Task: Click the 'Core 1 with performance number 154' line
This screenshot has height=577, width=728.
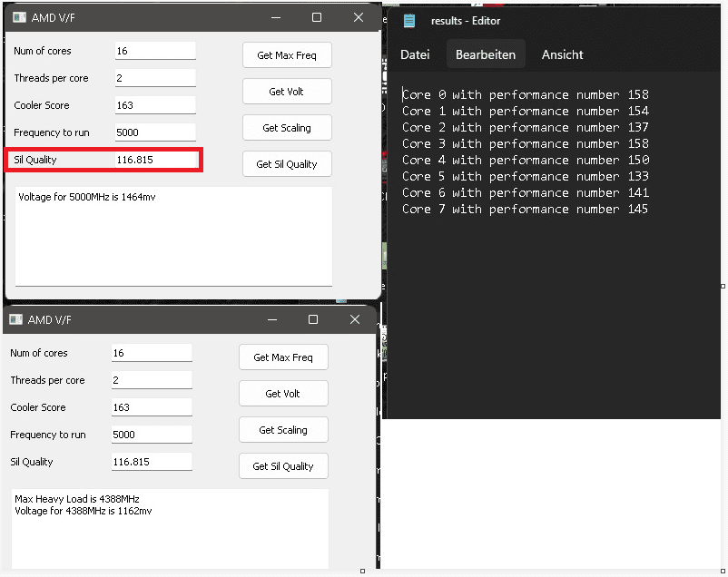Action: coord(526,111)
